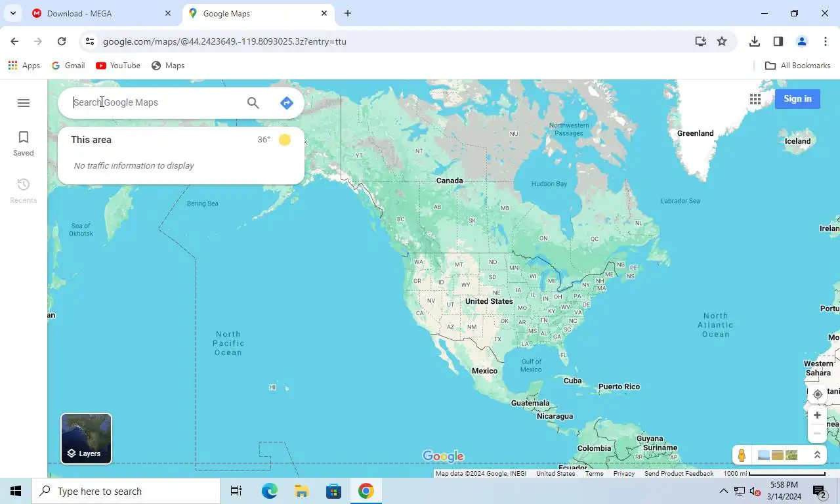
Task: Open the Chrome three-dot menu
Action: tap(826, 41)
